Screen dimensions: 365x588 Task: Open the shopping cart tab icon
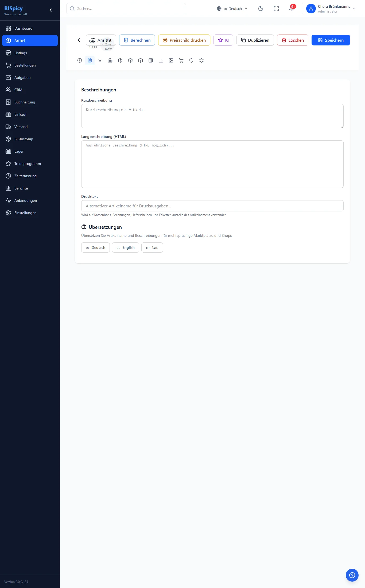pyautogui.click(x=181, y=60)
